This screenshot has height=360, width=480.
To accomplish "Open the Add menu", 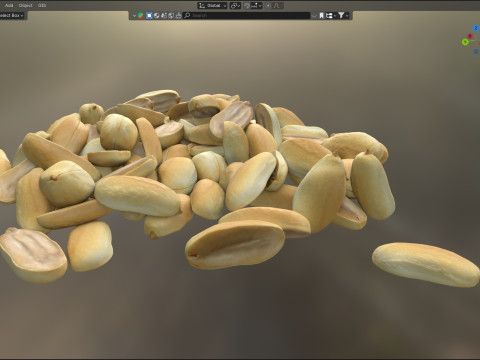I will point(9,5).
